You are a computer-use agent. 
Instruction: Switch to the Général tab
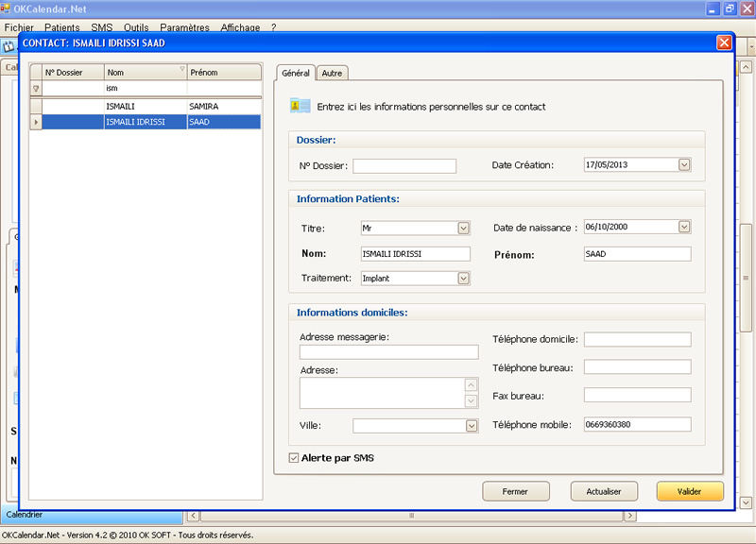tap(296, 73)
